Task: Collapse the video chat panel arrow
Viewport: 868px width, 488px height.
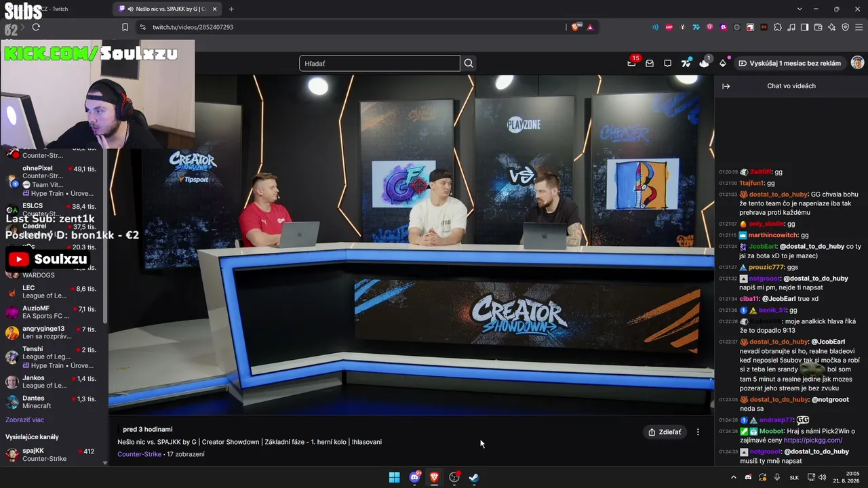Action: point(726,86)
